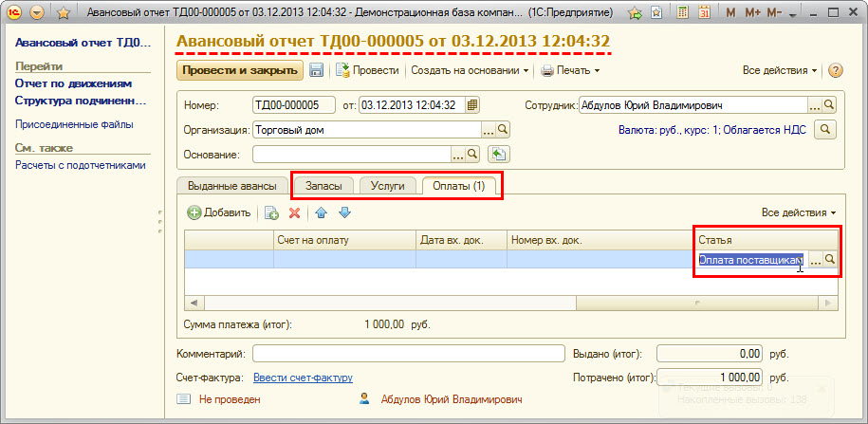This screenshot has width=868, height=424.
Task: Click the calculator icon in title bar
Action: click(x=683, y=12)
